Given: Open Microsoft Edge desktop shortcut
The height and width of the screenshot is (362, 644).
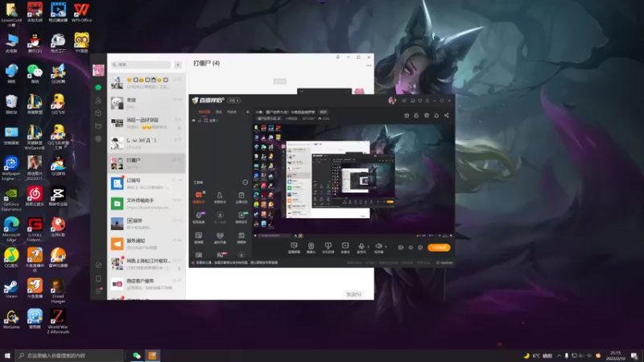Looking at the screenshot, I should click(x=11, y=229).
